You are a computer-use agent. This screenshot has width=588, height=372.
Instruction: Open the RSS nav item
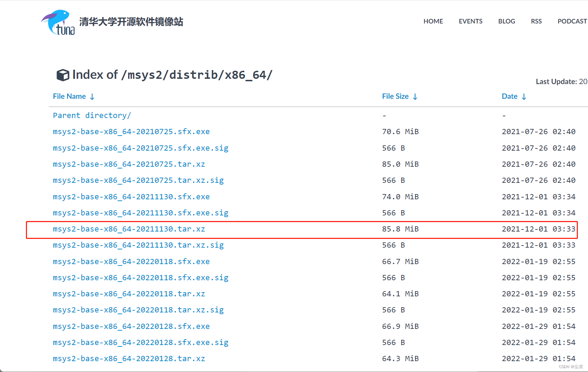[536, 21]
